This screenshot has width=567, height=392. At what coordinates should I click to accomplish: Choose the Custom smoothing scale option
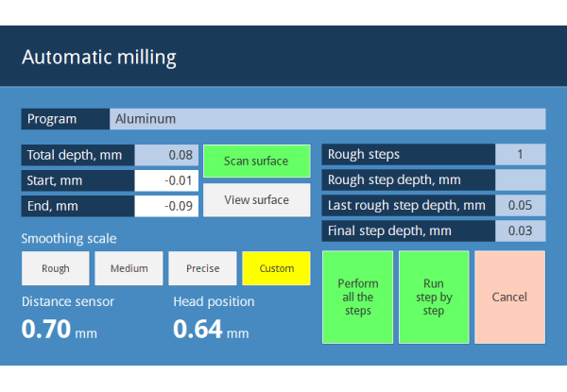(276, 268)
